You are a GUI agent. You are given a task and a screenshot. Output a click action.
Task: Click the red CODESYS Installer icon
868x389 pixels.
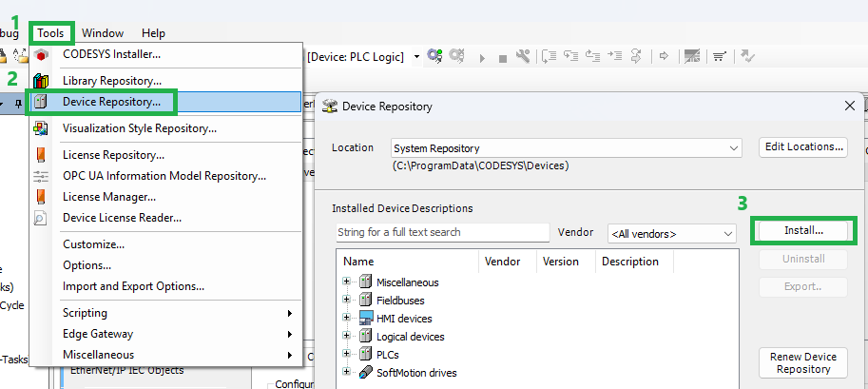41,55
